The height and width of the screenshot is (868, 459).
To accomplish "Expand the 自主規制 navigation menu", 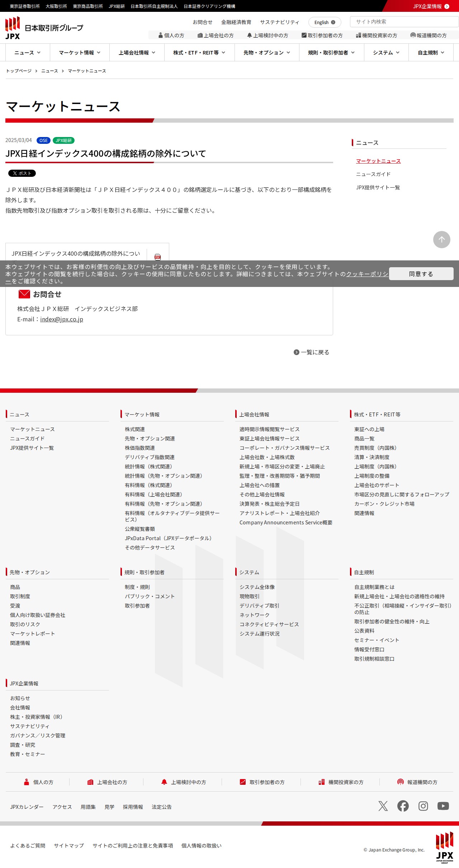I will 431,52.
